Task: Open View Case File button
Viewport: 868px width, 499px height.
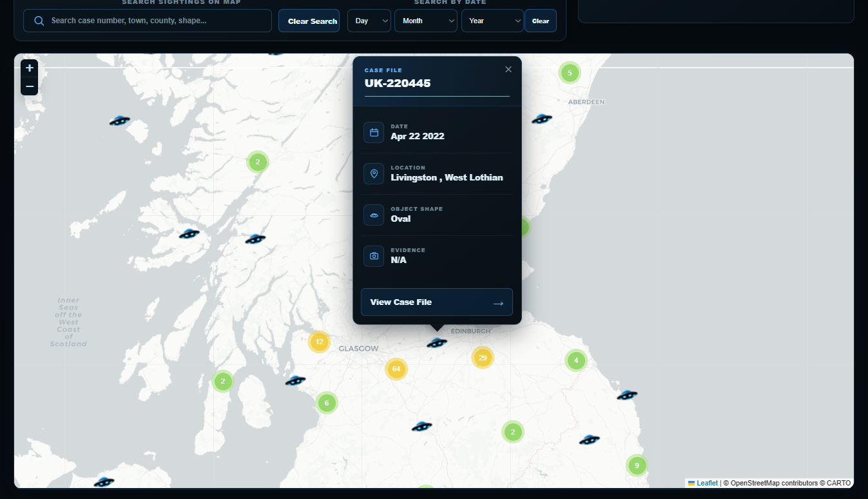Action: tap(437, 302)
